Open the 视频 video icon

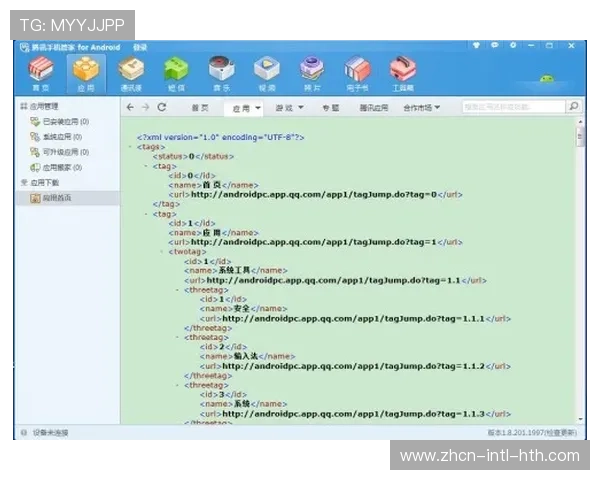coord(266,72)
